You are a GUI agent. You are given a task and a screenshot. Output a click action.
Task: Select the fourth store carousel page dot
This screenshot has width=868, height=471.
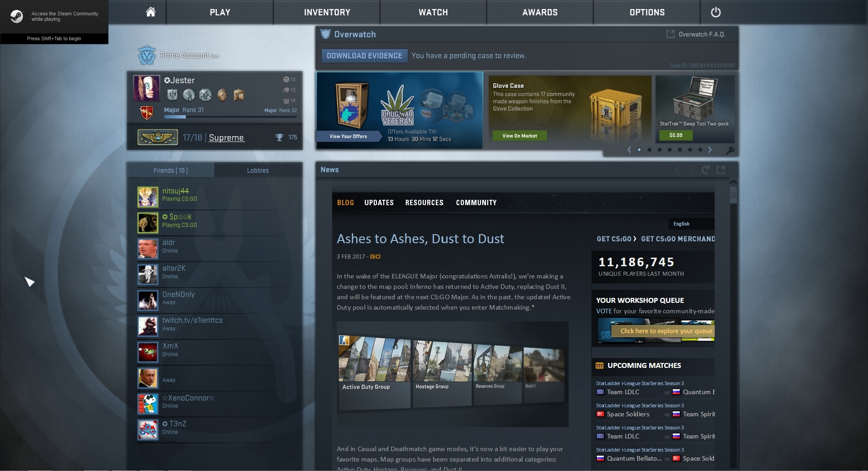click(670, 150)
